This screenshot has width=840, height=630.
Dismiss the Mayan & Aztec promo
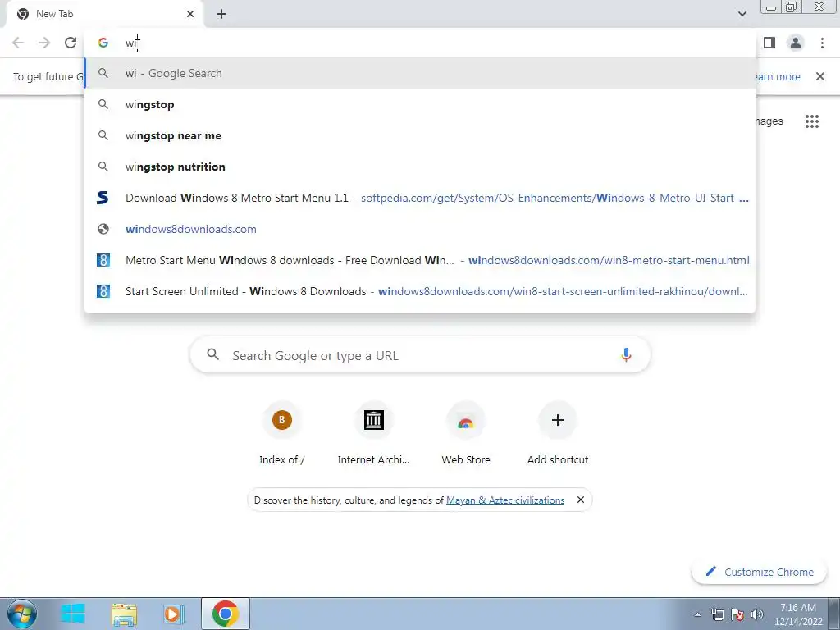tap(580, 500)
